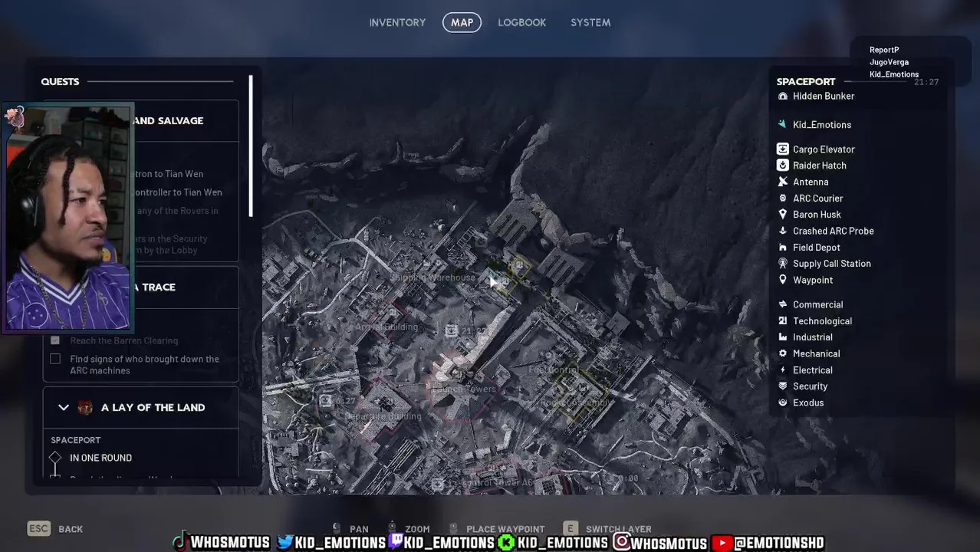Click the Cargo Elevator legend icon
Screen dimensions: 980x552
coord(782,149)
